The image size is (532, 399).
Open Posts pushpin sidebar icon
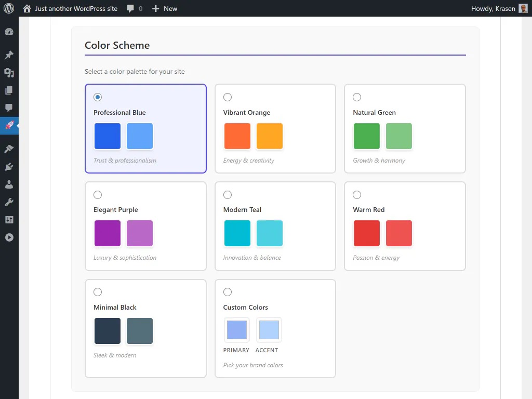(9, 55)
